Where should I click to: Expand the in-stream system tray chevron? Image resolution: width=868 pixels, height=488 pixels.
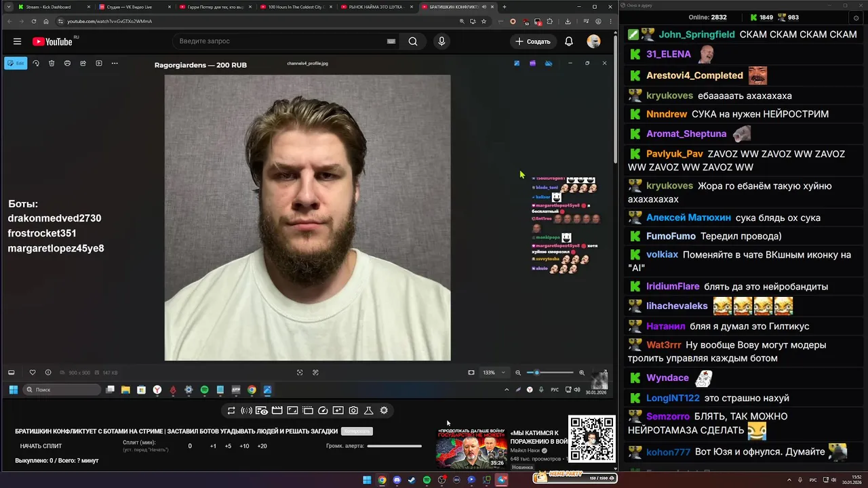pos(507,390)
